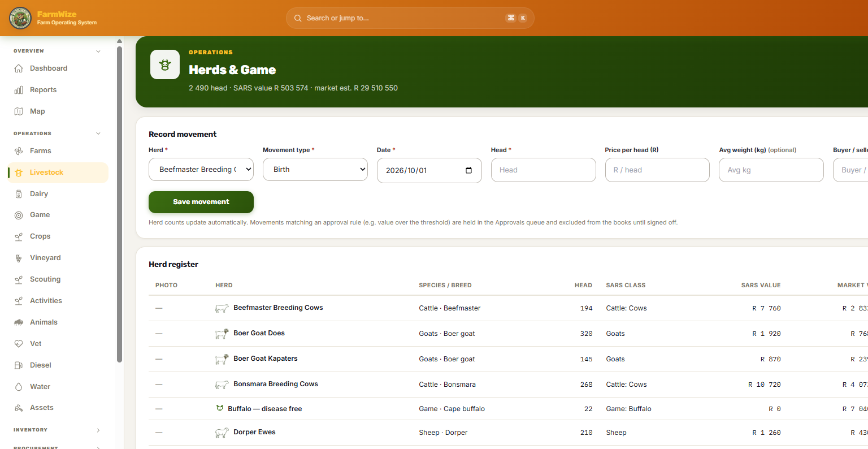Click the Head input field
The width and height of the screenshot is (868, 449).
click(544, 170)
